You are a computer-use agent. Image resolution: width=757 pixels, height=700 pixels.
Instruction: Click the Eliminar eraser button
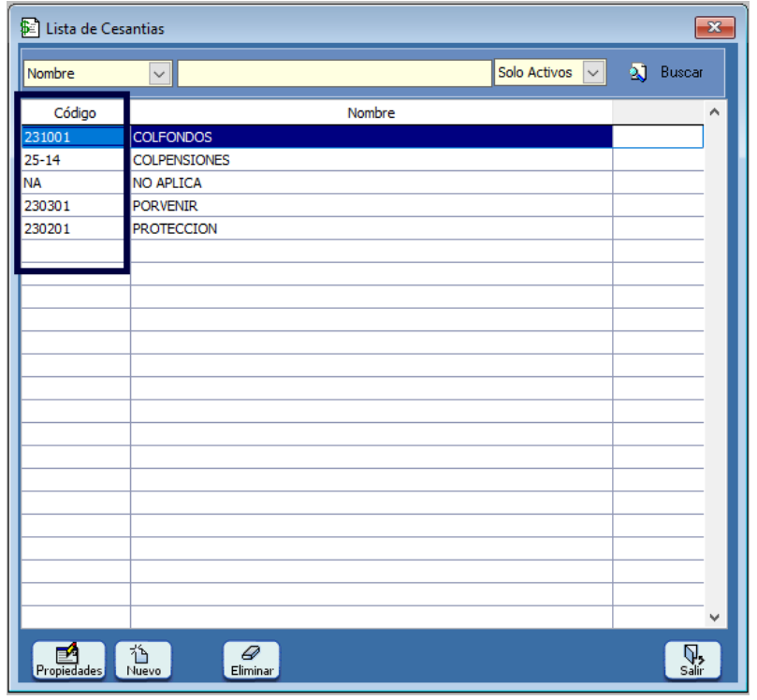click(252, 661)
